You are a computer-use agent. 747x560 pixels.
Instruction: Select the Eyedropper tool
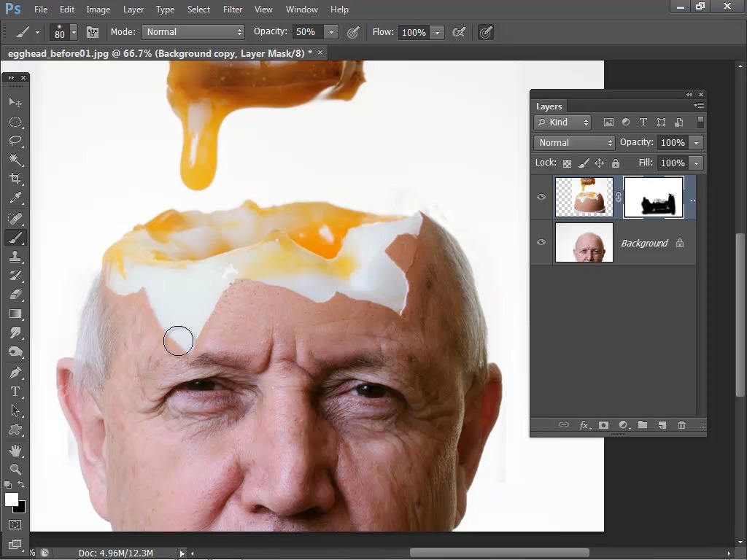pyautogui.click(x=15, y=198)
